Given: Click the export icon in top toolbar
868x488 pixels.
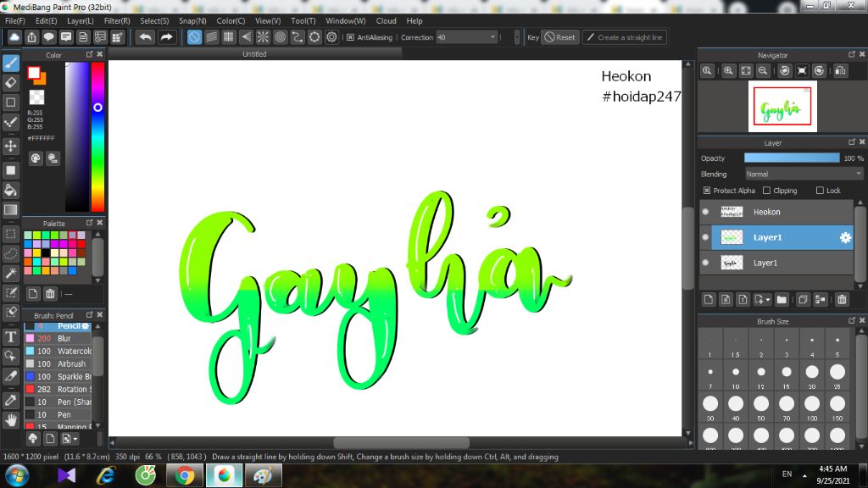Looking at the screenshot, I should coord(31,37).
